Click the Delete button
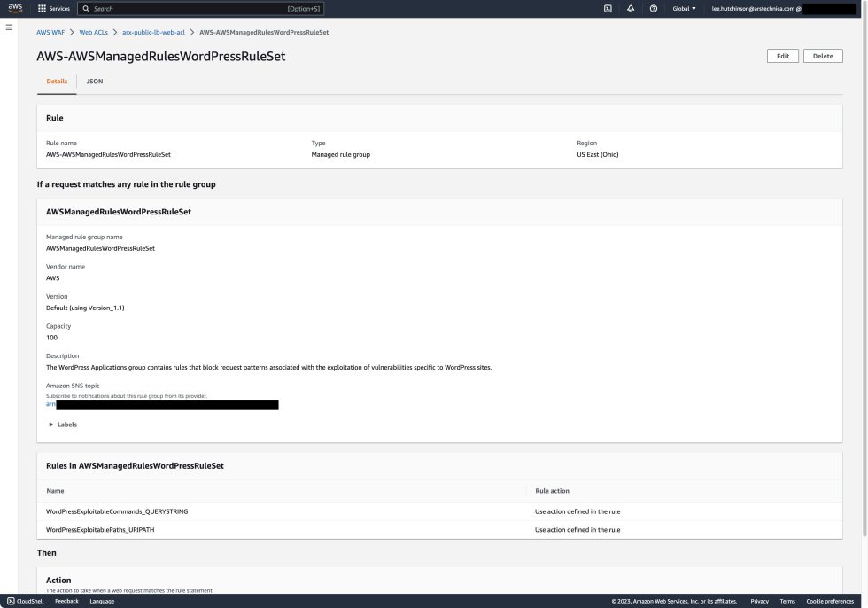The image size is (868, 608). coord(822,56)
